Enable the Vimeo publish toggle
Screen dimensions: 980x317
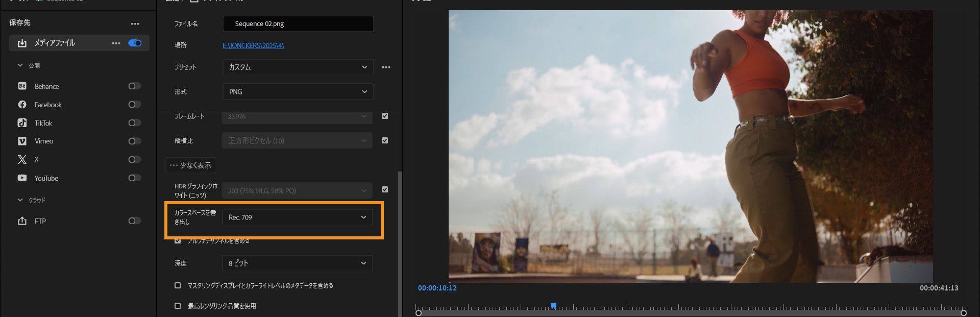(135, 141)
